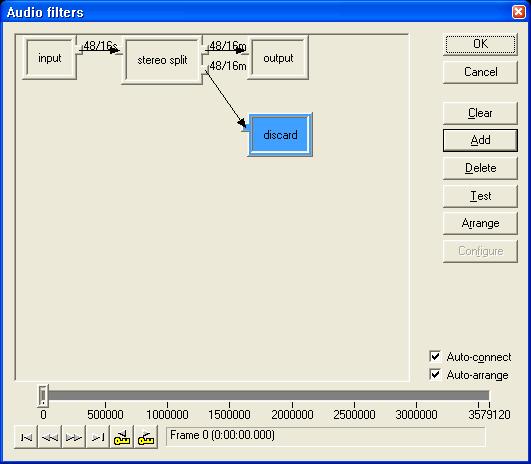Image resolution: width=531 pixels, height=464 pixels.
Task: Arrange the filter nodes
Action: (x=480, y=223)
